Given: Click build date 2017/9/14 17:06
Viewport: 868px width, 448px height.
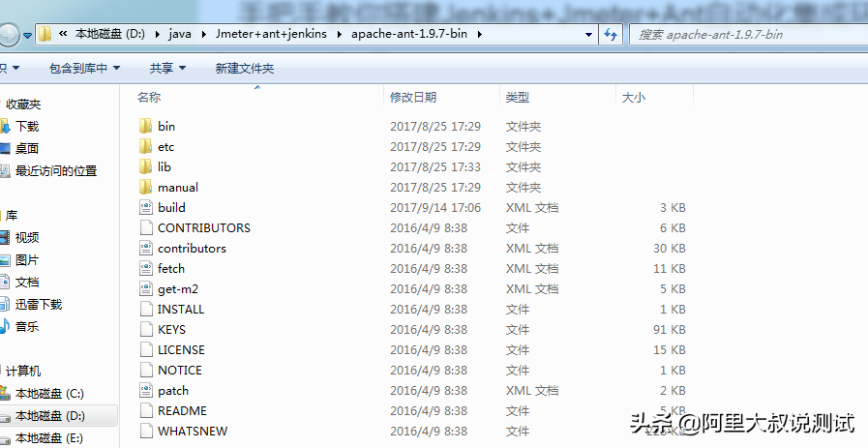Looking at the screenshot, I should pyautogui.click(x=435, y=208).
